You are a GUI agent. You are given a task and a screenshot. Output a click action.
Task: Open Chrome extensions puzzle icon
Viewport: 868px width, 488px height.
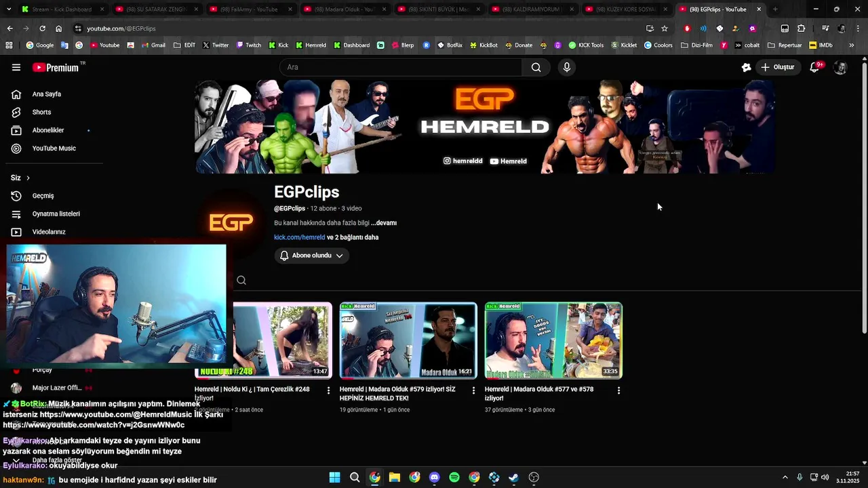click(802, 28)
